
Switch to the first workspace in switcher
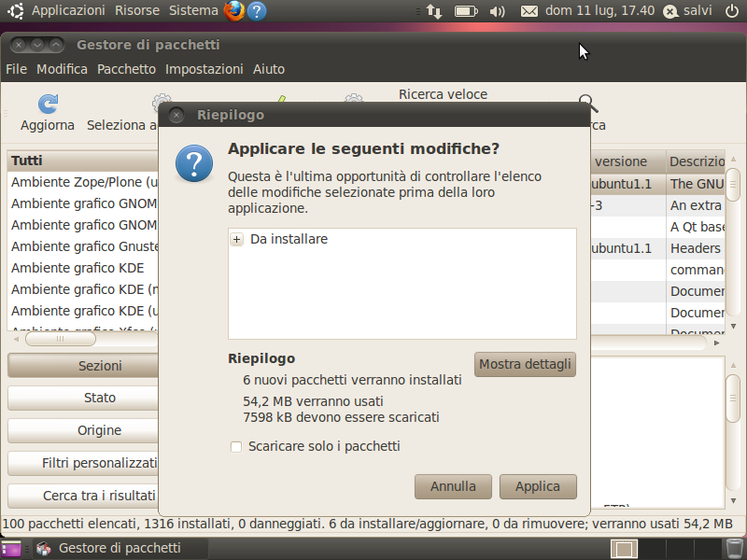pos(624,549)
